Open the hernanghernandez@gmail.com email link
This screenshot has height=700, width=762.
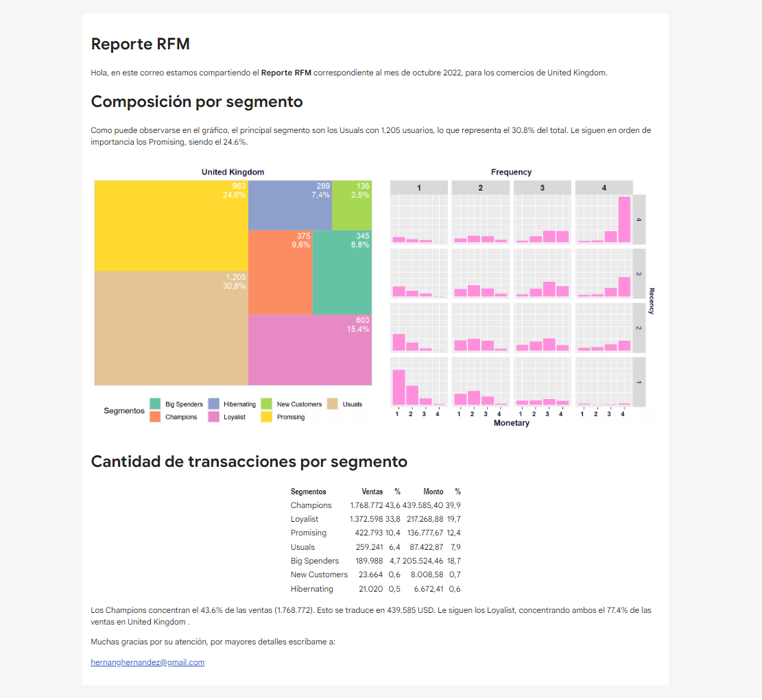(147, 662)
